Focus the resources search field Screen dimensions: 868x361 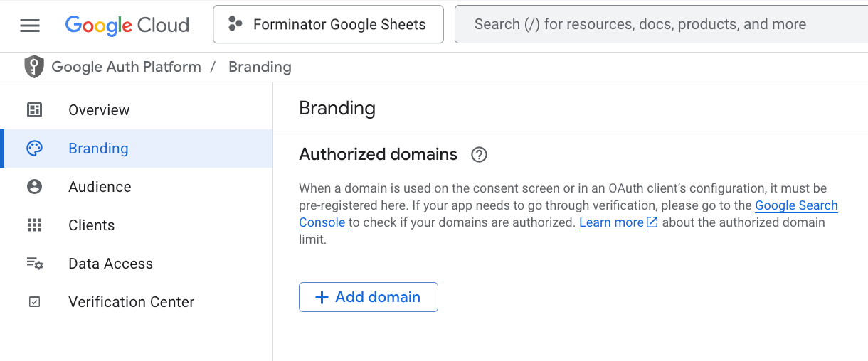tap(661, 24)
